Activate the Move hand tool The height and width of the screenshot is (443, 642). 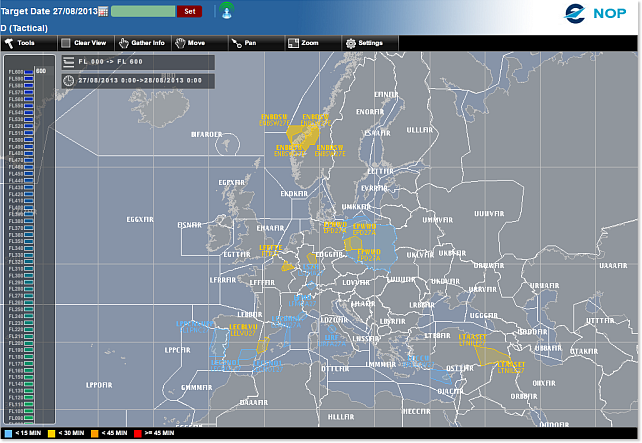coord(190,43)
